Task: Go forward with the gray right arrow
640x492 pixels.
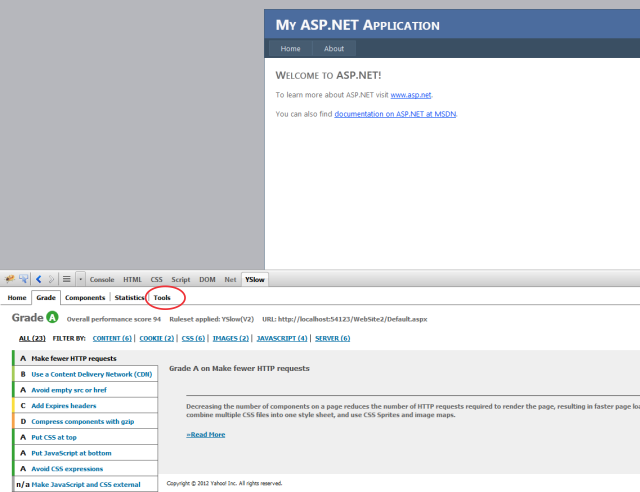Action: tap(51, 279)
